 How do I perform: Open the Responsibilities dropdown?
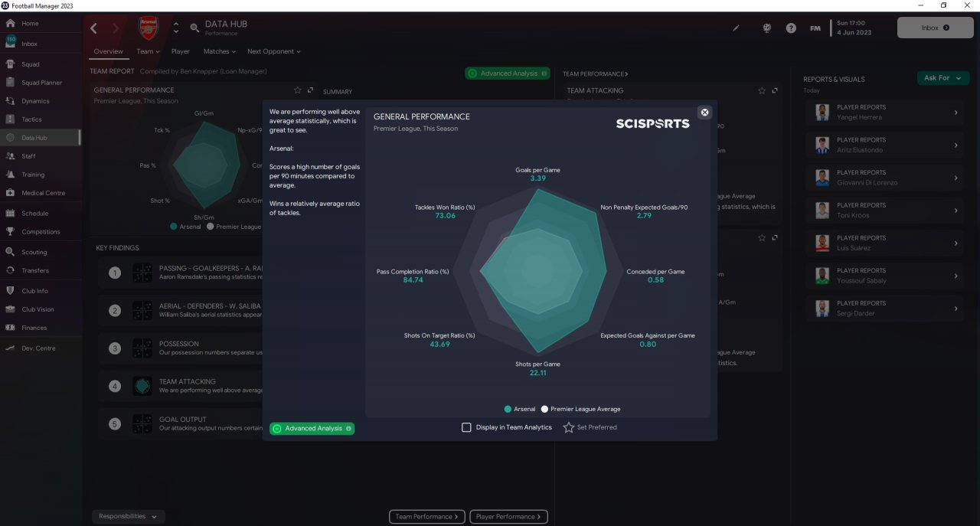coord(128,517)
